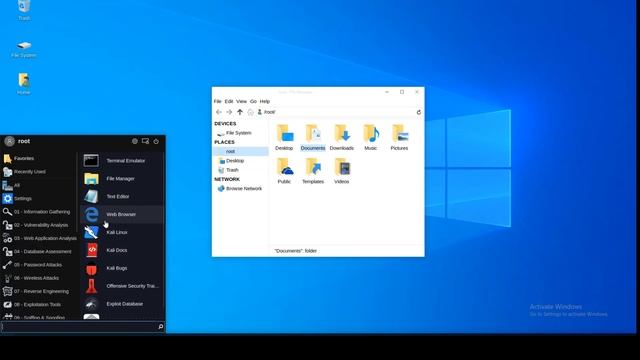
Task: Click the /root/ path location bar
Action: point(335,112)
